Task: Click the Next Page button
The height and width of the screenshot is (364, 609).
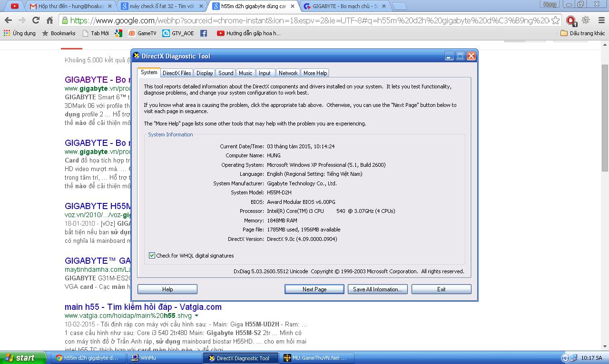Action: (314, 289)
